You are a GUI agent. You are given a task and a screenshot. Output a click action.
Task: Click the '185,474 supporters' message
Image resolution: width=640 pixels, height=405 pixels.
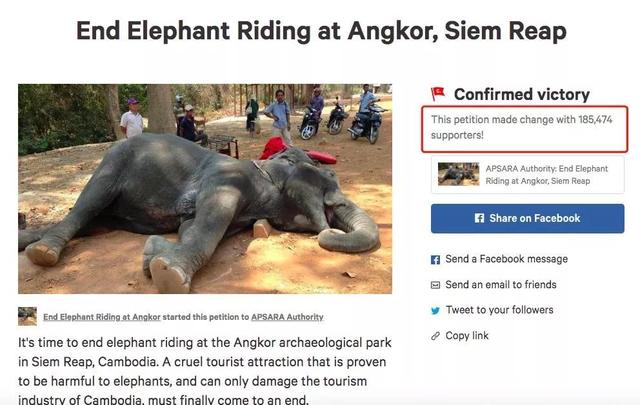click(528, 127)
